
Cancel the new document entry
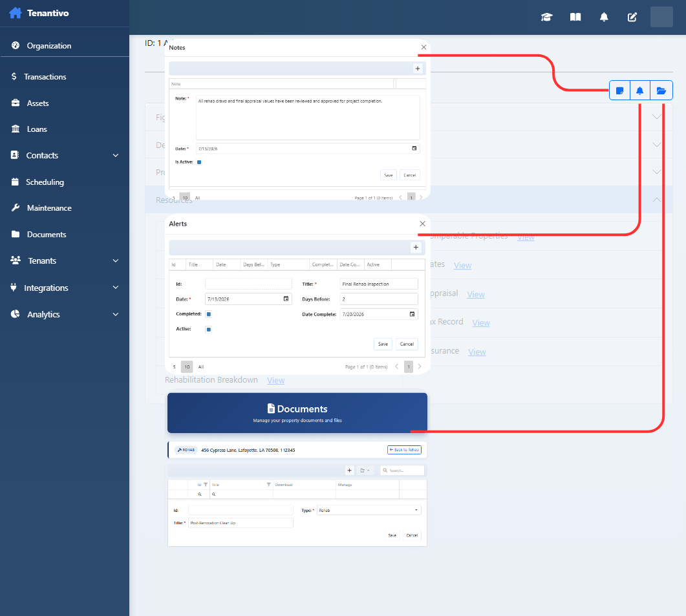pyautogui.click(x=412, y=535)
